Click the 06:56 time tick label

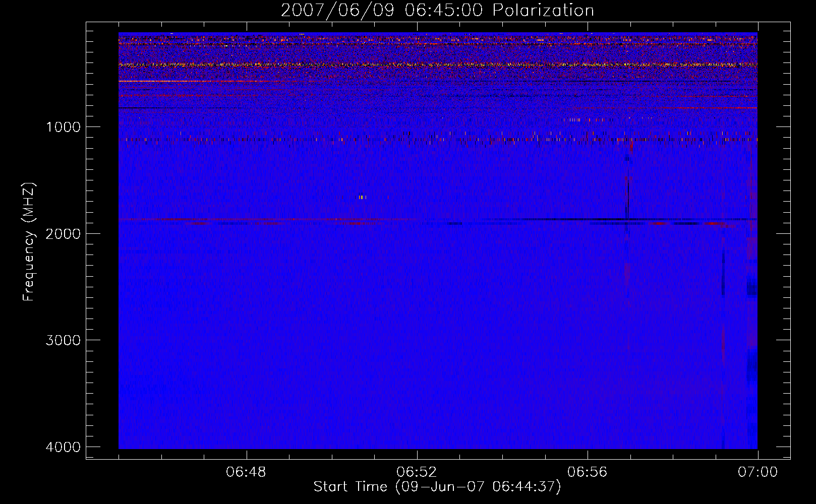(587, 472)
